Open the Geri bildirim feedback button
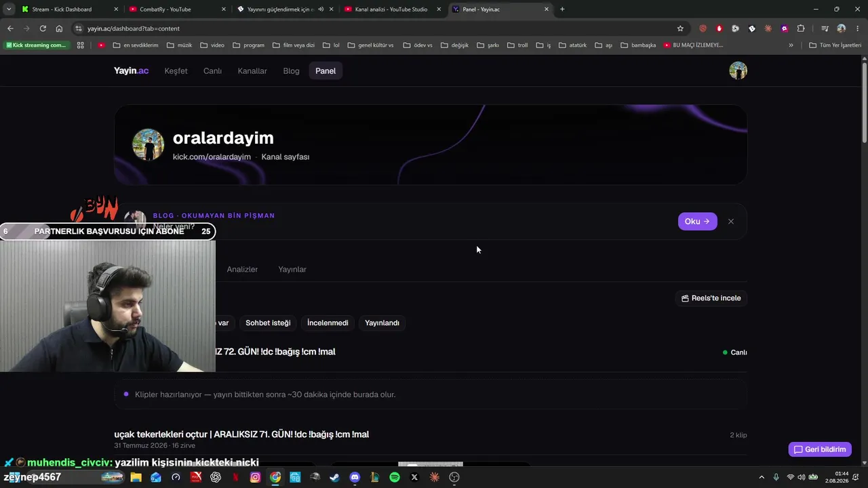Screen dimensions: 868x488 [x=820, y=449]
